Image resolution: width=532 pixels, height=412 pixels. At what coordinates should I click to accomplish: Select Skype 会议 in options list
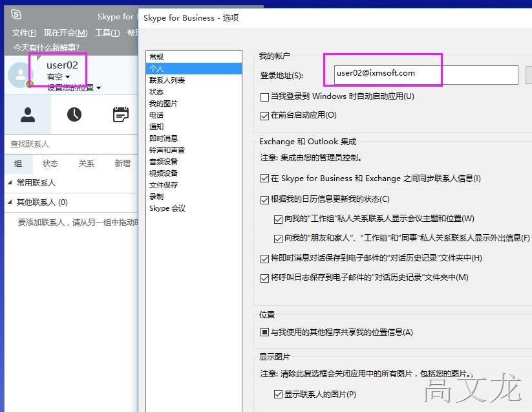pos(194,208)
